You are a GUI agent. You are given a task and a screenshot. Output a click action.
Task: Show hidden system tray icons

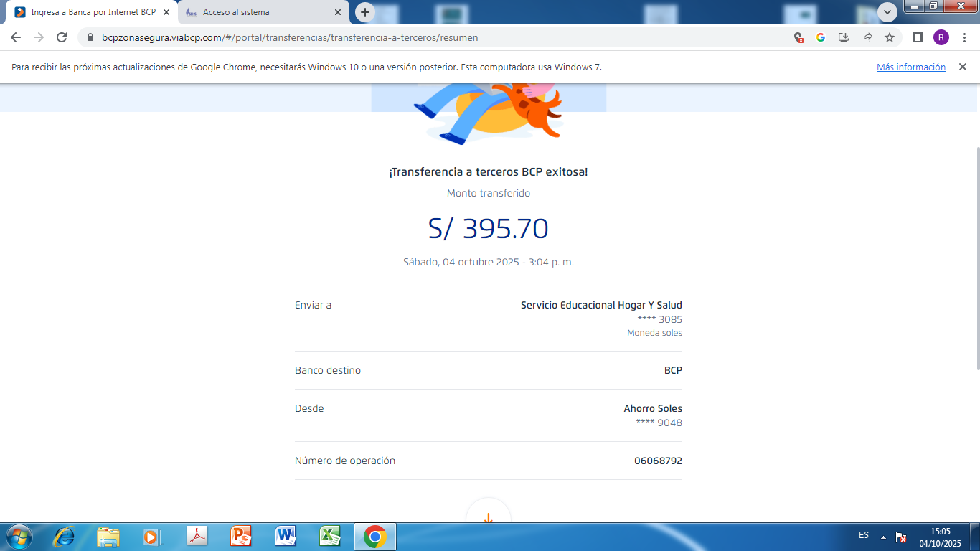click(883, 537)
